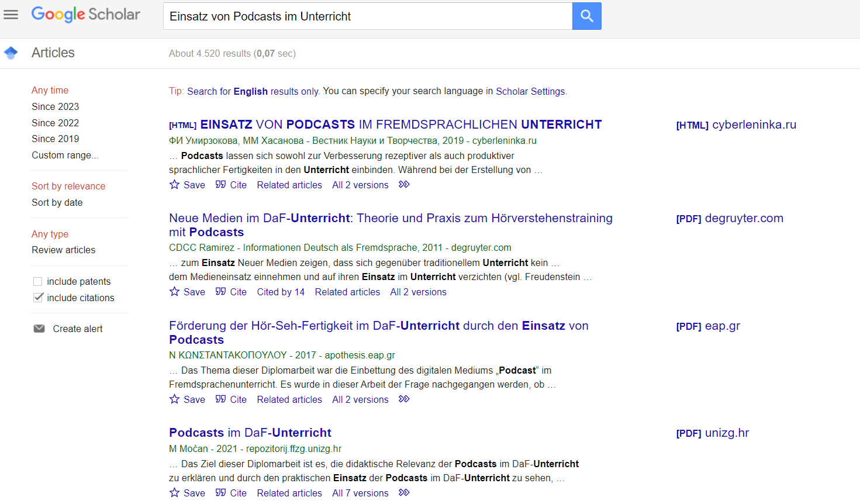
Task: Open the degruyter.com PDF link
Action: pyautogui.click(x=730, y=219)
